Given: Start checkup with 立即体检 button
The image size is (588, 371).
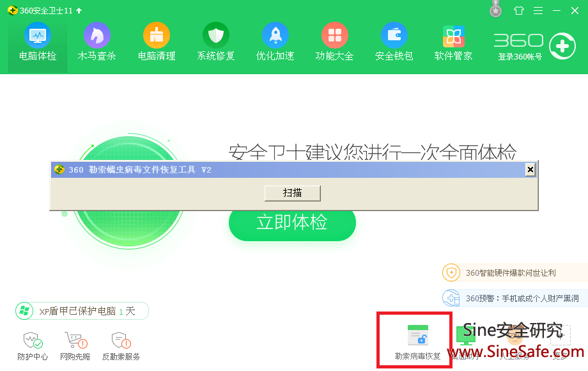Looking at the screenshot, I should (x=292, y=223).
